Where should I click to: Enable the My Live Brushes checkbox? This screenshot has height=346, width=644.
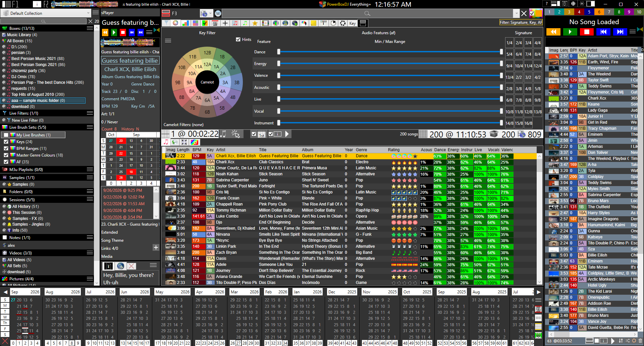(x=6, y=135)
